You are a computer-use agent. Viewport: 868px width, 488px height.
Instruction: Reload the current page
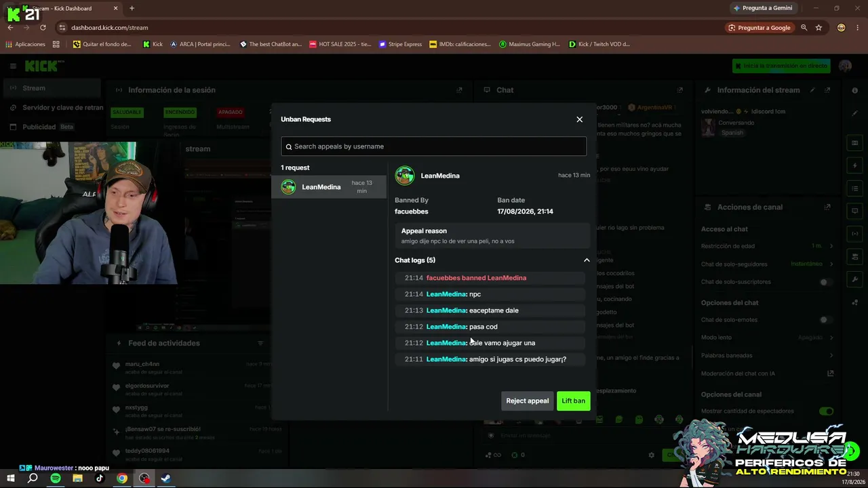pyautogui.click(x=43, y=28)
